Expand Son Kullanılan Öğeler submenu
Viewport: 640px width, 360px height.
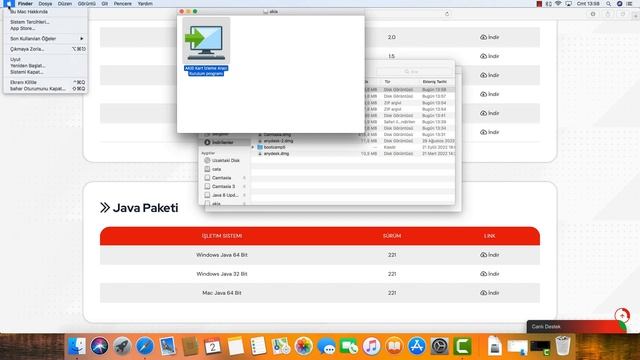46,39
